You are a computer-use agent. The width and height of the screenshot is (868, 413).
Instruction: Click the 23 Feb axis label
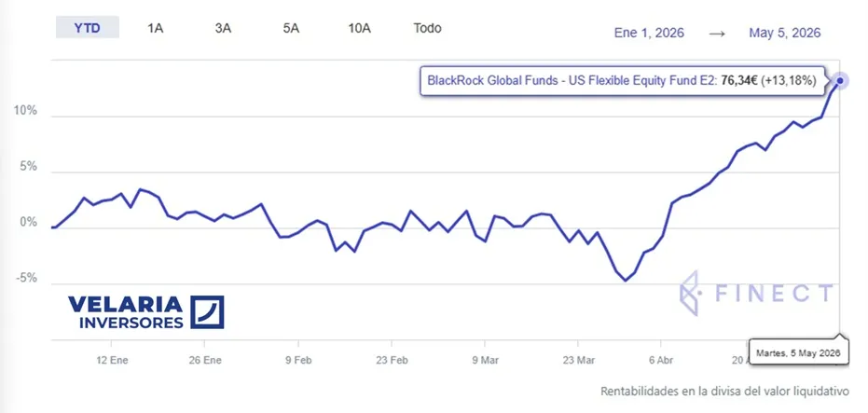(392, 361)
